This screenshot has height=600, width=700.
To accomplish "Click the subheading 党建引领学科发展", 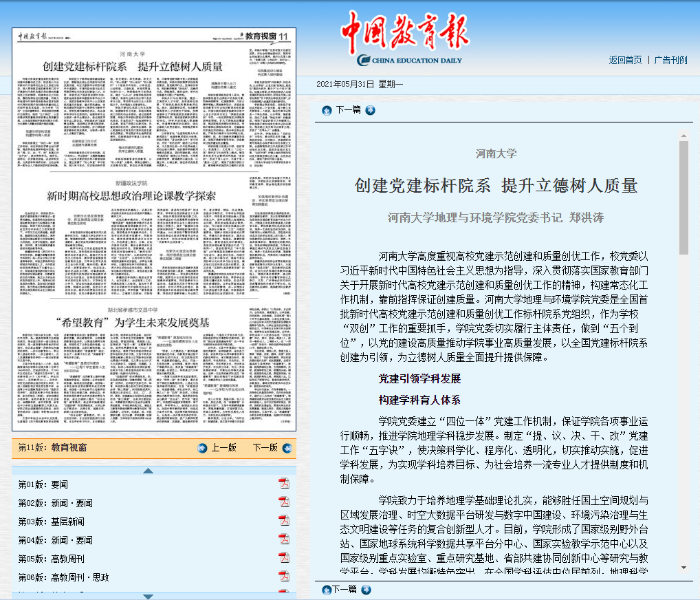I will coord(419,379).
